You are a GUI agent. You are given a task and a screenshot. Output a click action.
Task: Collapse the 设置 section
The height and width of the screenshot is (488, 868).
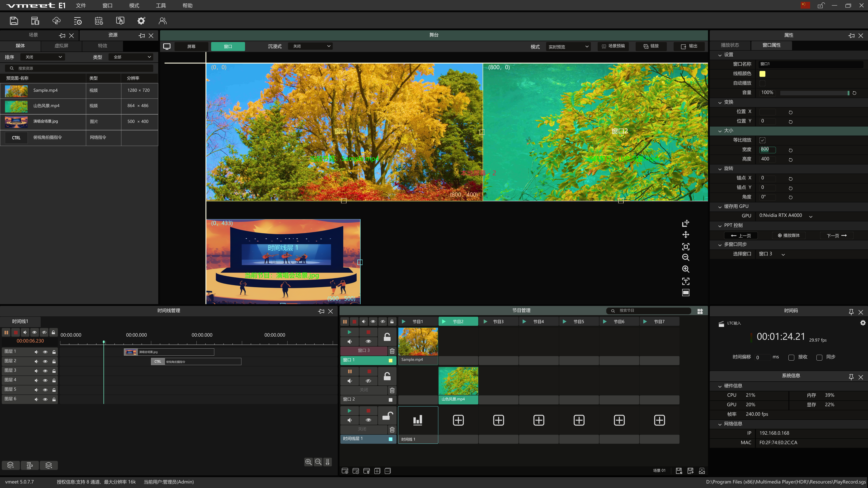tap(720, 55)
